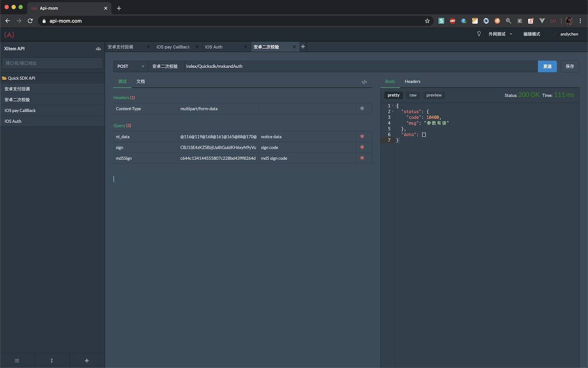
Task: Open the green S extension icon
Action: tap(441, 21)
